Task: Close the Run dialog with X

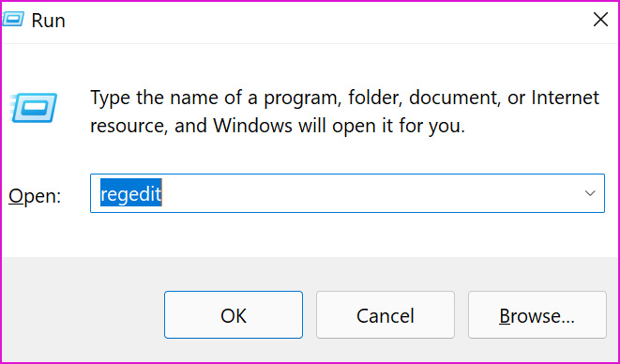Action: click(x=600, y=20)
